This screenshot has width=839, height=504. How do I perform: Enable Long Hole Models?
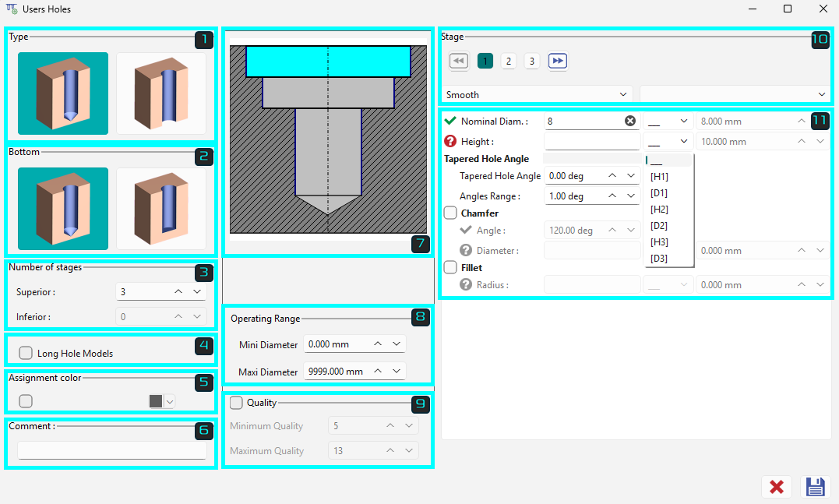coord(25,352)
